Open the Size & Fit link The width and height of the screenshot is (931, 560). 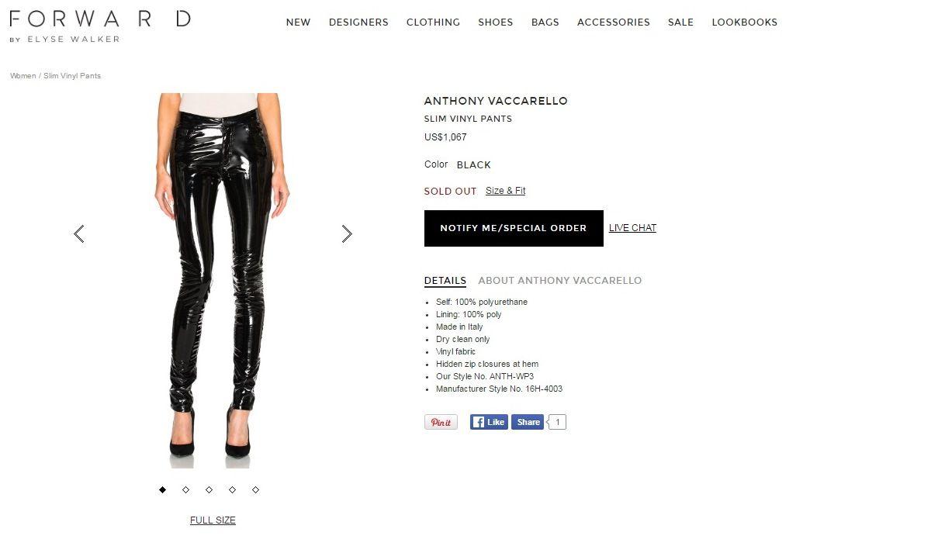(x=506, y=191)
